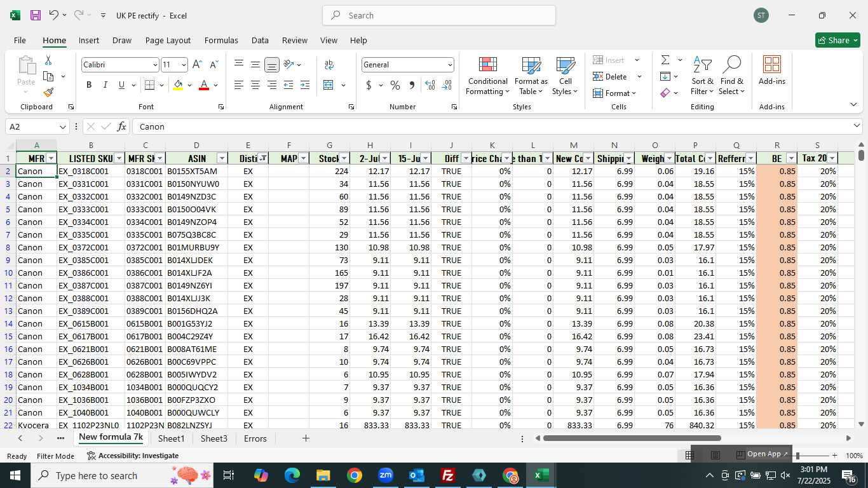Open the Add-ins button
The height and width of the screenshot is (488, 868).
771,71
